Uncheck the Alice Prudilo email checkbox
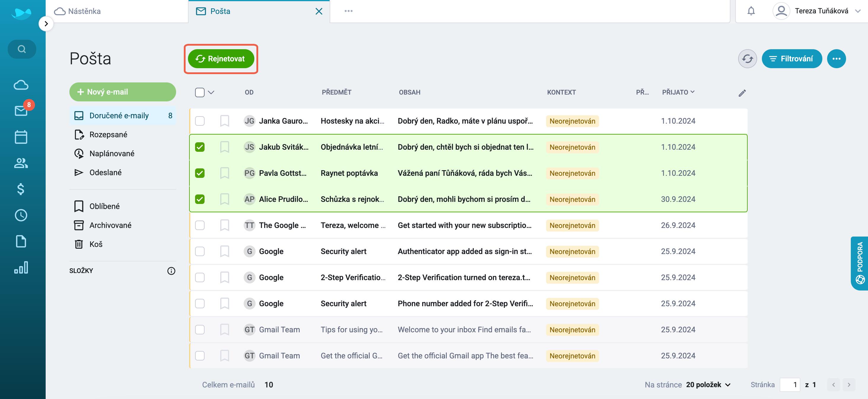Image resolution: width=868 pixels, height=399 pixels. [200, 199]
